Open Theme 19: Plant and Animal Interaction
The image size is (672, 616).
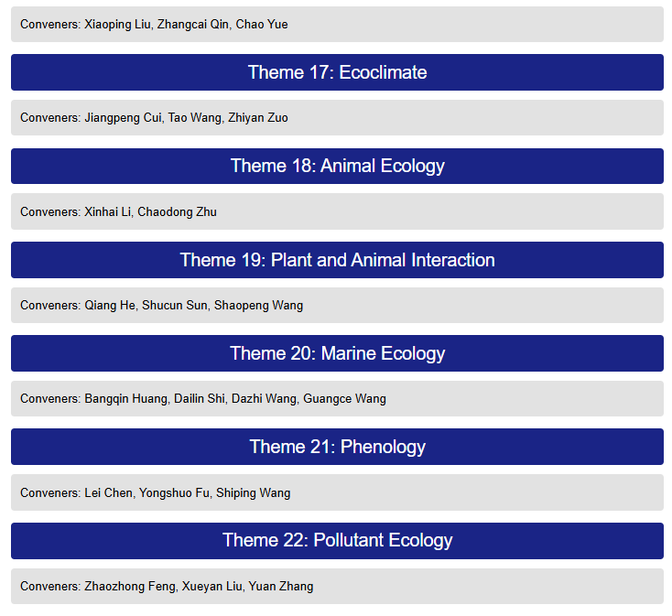(x=337, y=260)
